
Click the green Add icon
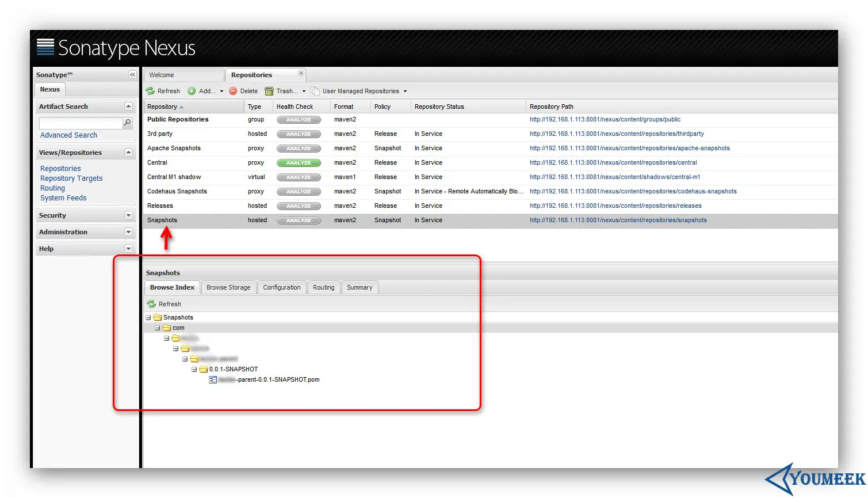coord(192,91)
